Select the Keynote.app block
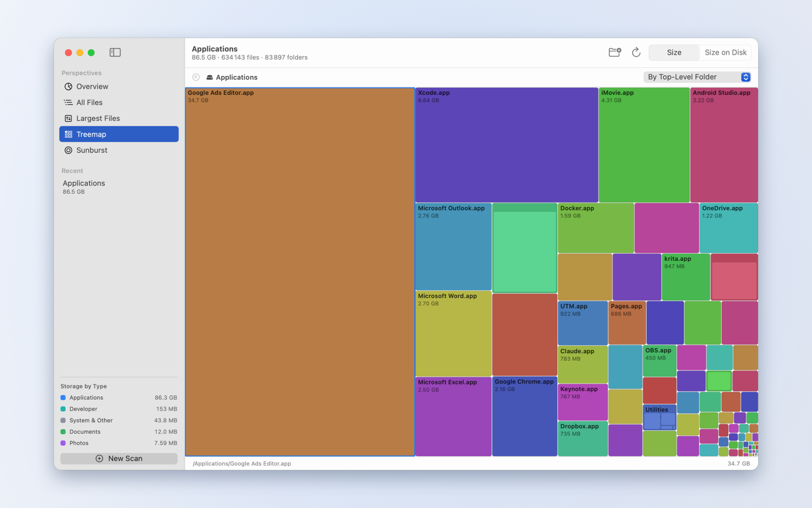Image resolution: width=812 pixels, height=508 pixels. [x=583, y=402]
